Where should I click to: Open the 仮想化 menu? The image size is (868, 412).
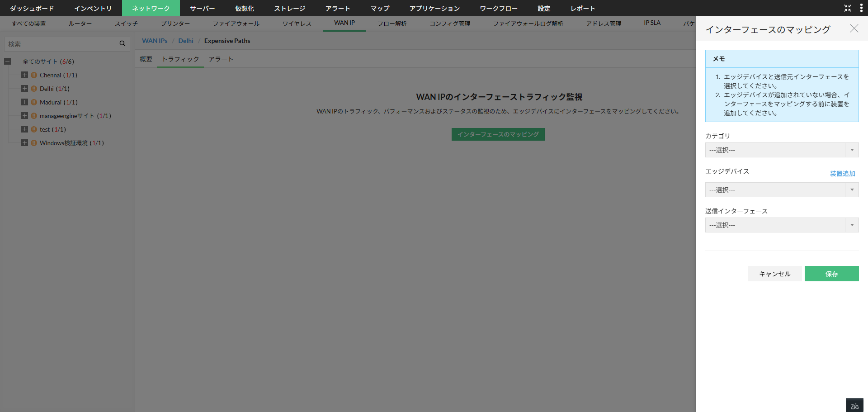pos(245,8)
